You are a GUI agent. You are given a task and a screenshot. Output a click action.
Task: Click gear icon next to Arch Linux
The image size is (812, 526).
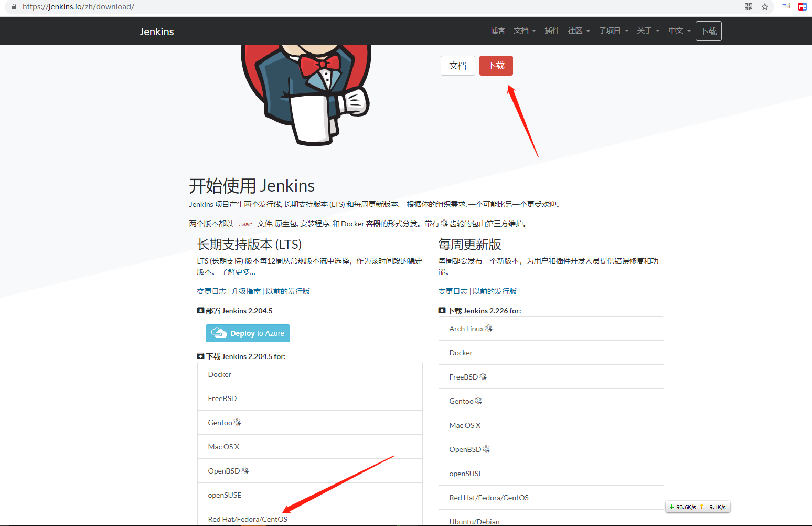click(x=489, y=328)
